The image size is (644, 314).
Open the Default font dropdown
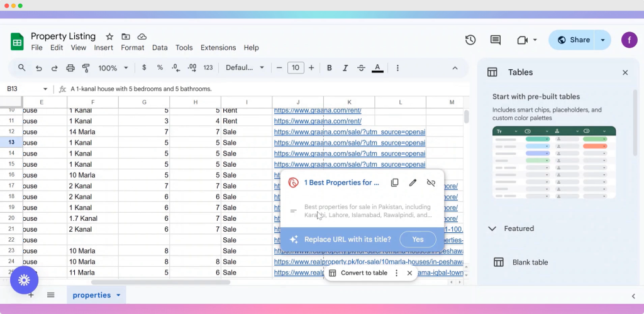[x=245, y=68]
